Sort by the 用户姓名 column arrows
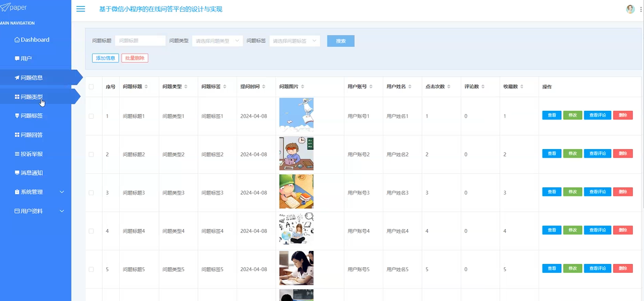The image size is (644, 301). click(410, 87)
